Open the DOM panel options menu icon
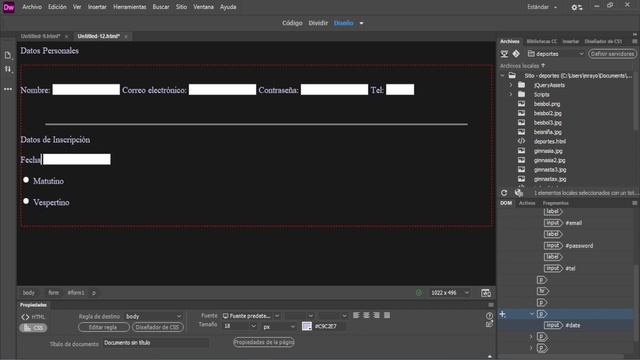This screenshot has width=640, height=360. [635, 203]
